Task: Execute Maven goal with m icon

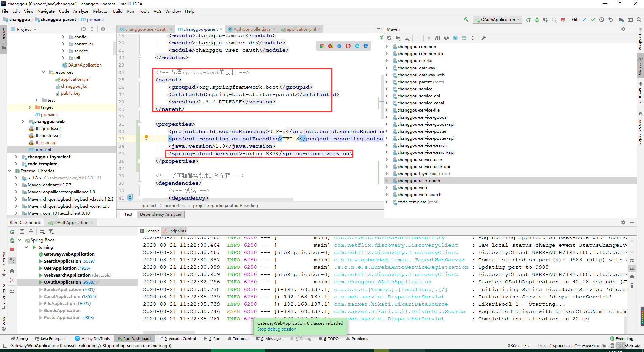Action: tap(438, 38)
